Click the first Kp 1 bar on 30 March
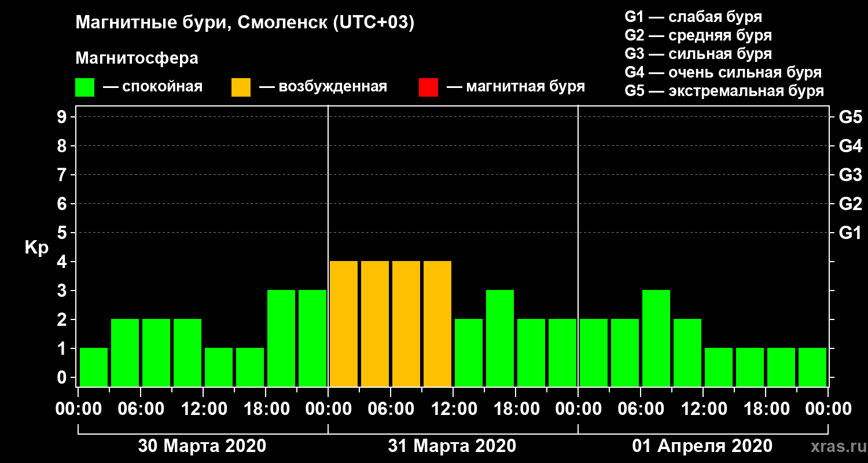 point(94,367)
